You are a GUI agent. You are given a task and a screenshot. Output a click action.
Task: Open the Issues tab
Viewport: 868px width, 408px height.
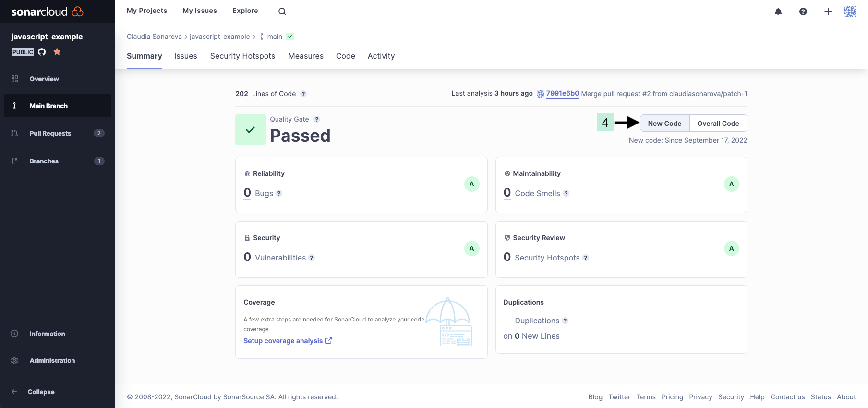pyautogui.click(x=186, y=56)
